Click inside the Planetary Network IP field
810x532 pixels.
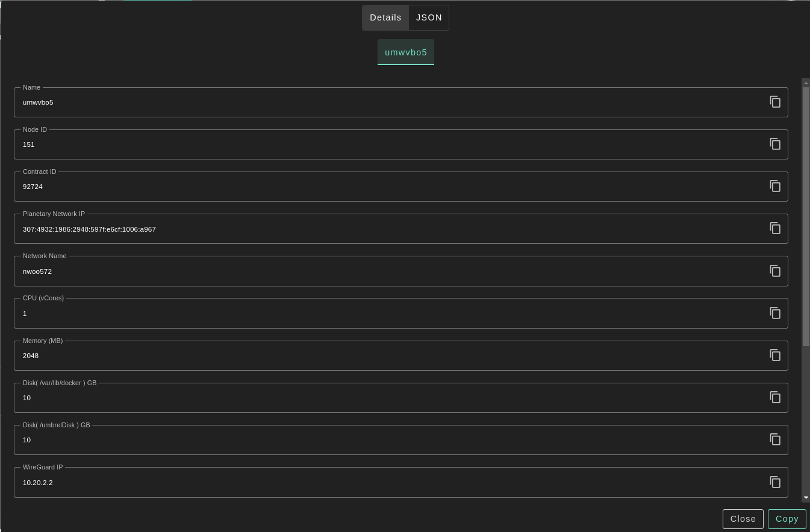tap(361, 229)
